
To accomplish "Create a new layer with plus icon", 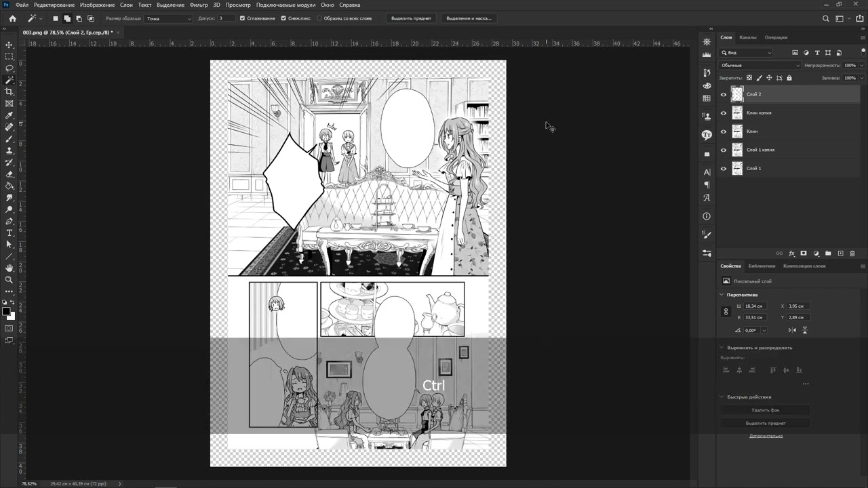I will tap(840, 253).
